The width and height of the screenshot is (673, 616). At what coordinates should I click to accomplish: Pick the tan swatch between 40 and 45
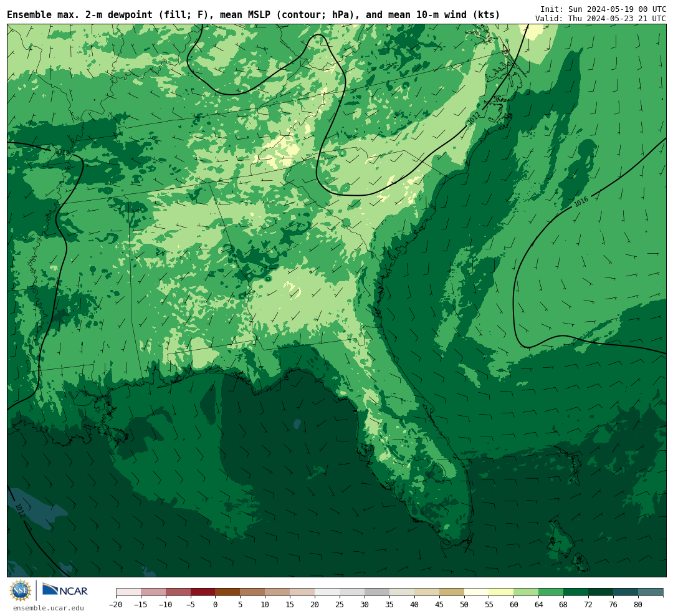click(427, 592)
